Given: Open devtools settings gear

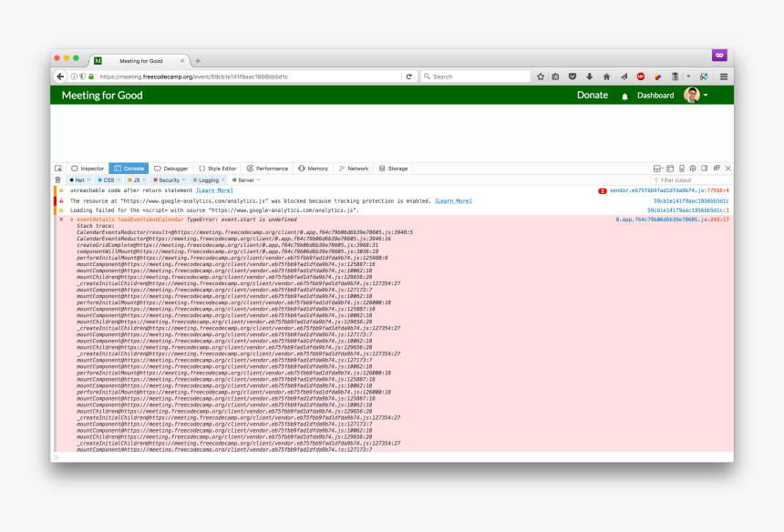Looking at the screenshot, I should pyautogui.click(x=693, y=169).
